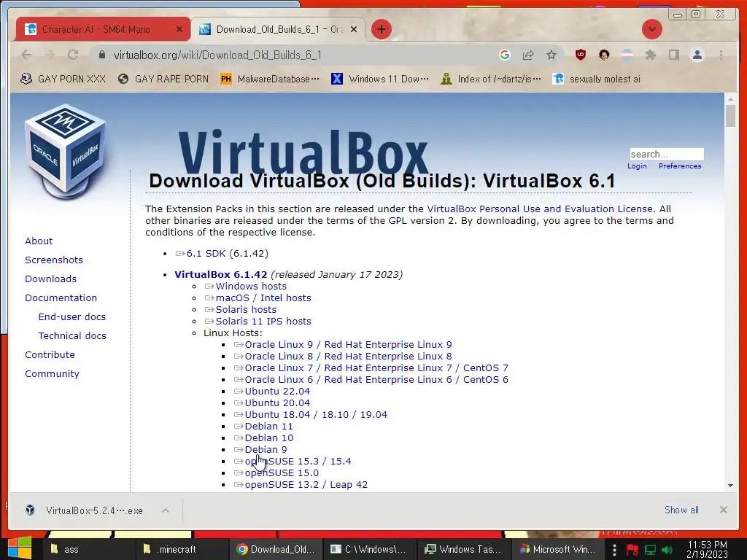Viewport: 747px width, 560px height.
Task: Select the Download_Old_Builds_6_1 tab
Action: 278,29
